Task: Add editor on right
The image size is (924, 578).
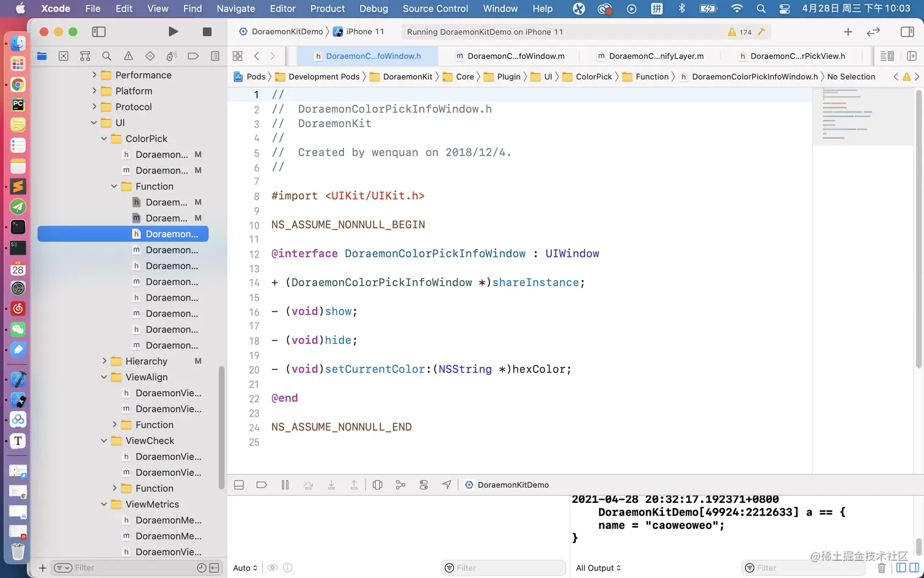Action: 912,56
